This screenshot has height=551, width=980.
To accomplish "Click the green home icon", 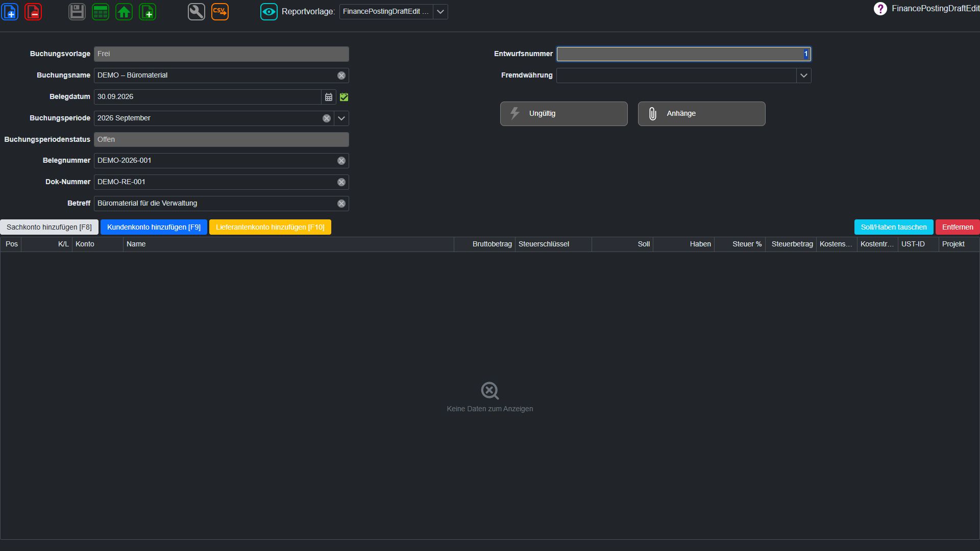I will point(124,12).
